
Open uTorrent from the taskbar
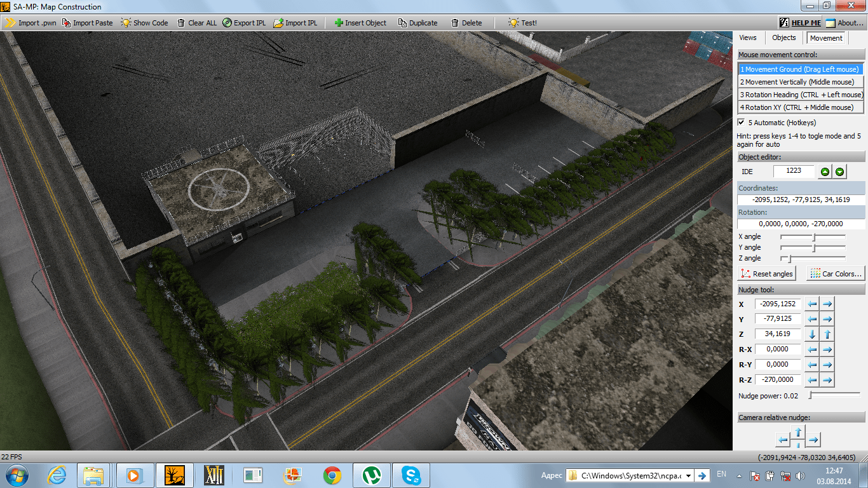tap(371, 475)
